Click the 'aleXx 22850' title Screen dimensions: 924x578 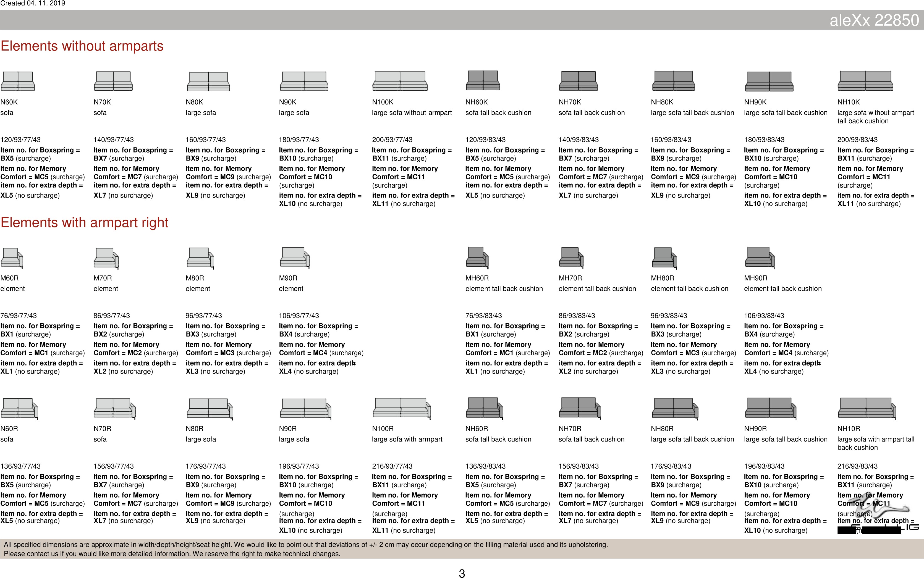point(874,20)
